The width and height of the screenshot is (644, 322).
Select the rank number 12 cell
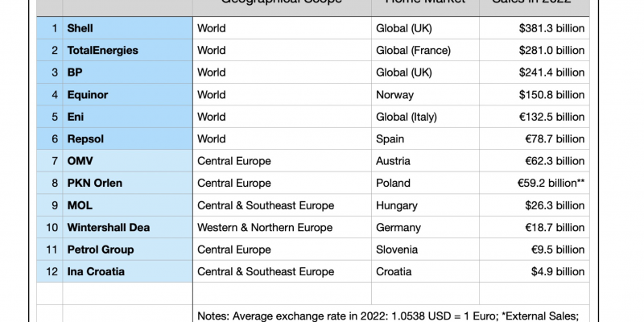tap(50, 271)
